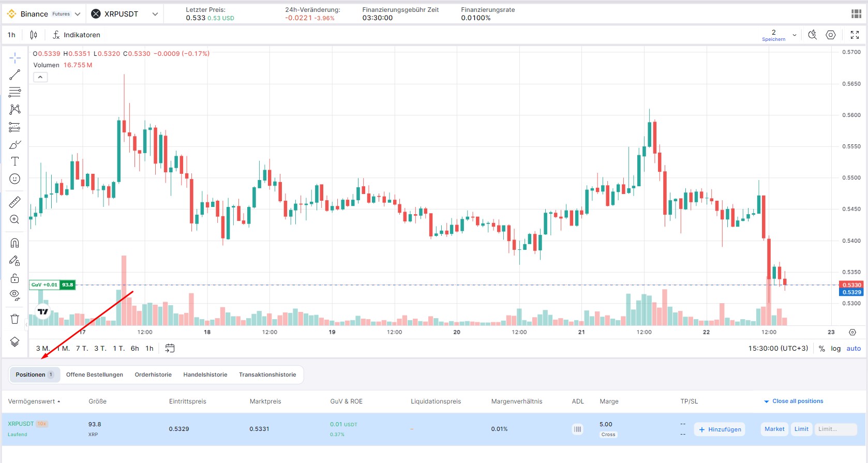Toggle percentage scale mode
The height and width of the screenshot is (463, 868).
821,349
